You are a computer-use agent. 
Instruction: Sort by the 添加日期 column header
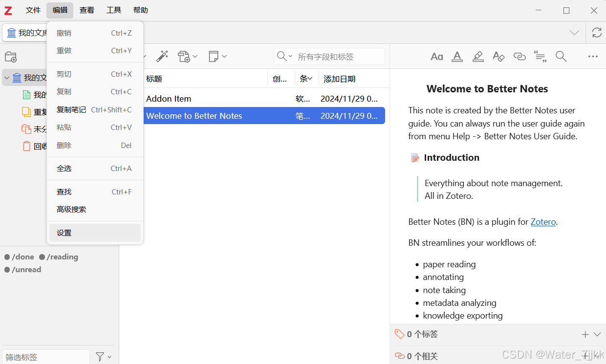pos(354,79)
